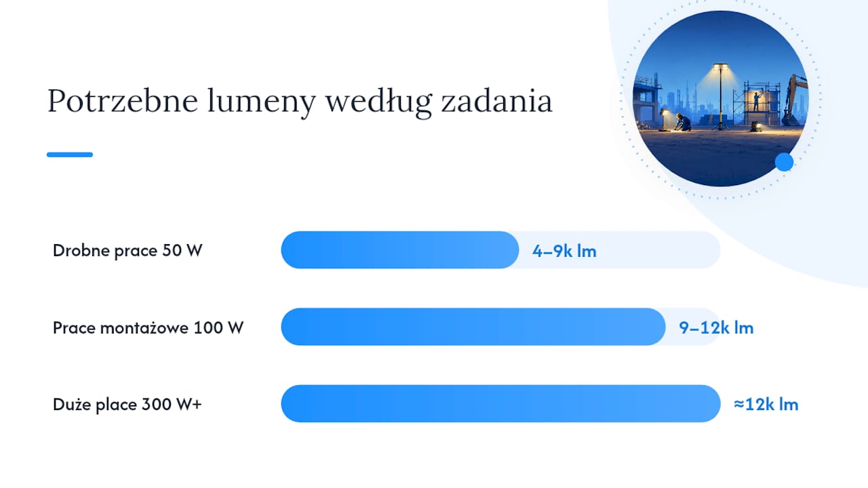Click the excavator in the illustration
Screen dimensions: 868x488
click(794, 100)
